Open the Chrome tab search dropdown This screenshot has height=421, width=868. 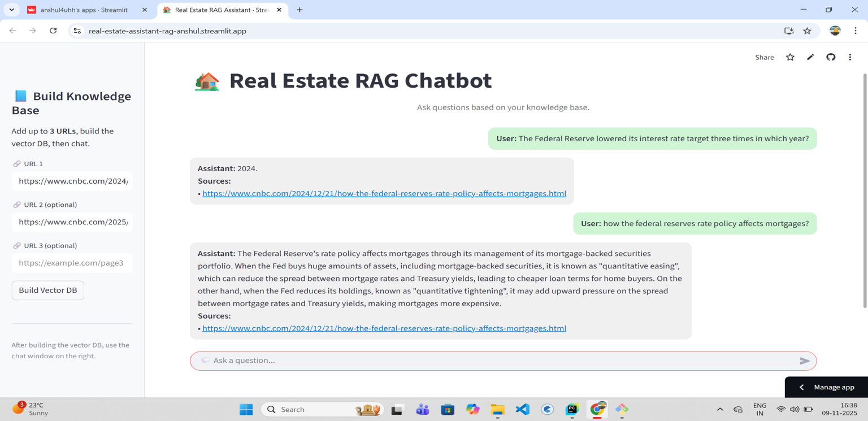coord(12,10)
